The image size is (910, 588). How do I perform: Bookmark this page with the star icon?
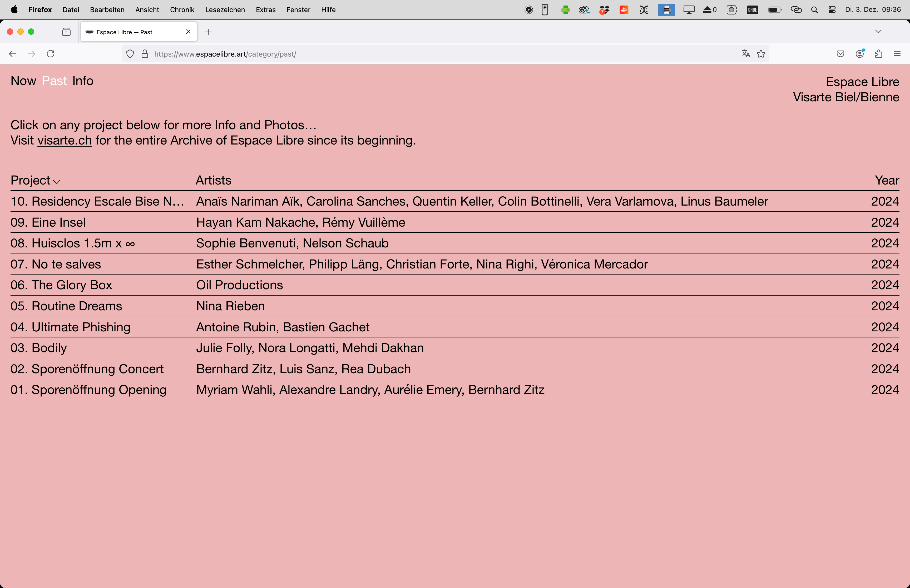click(761, 54)
